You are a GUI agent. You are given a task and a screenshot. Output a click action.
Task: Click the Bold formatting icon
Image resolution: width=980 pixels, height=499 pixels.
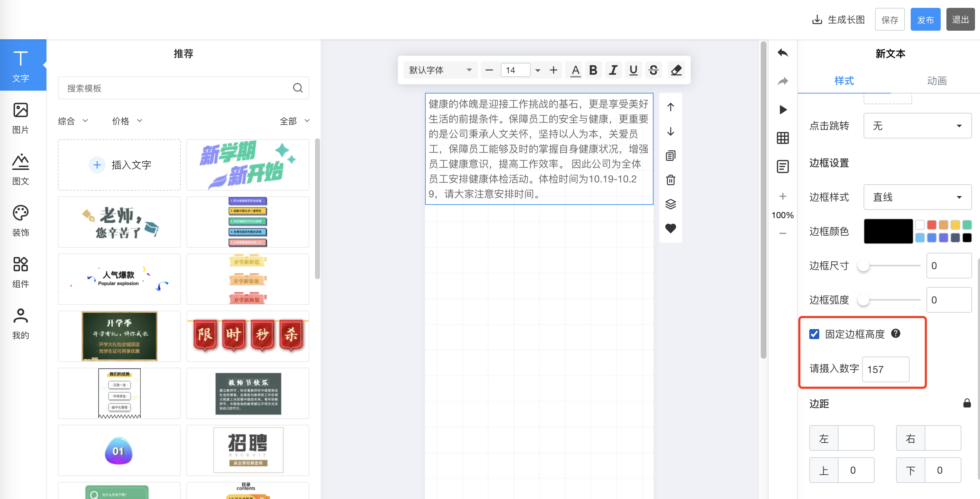tap(593, 70)
